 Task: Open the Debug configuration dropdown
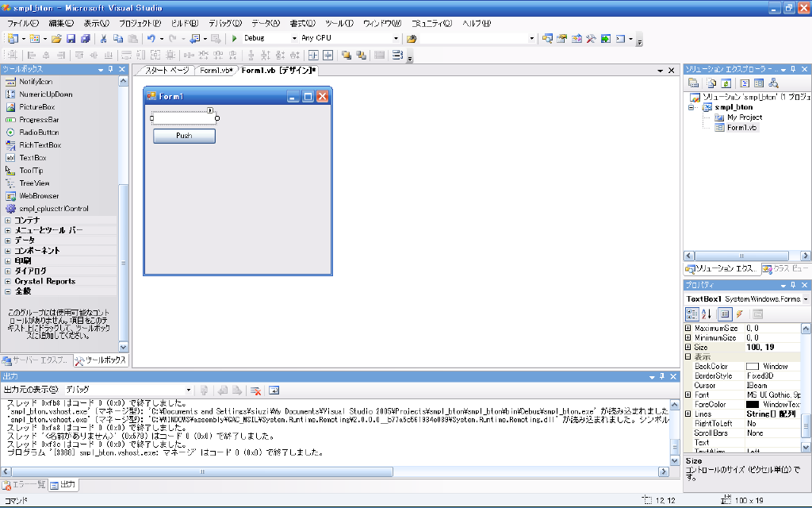coord(294,38)
